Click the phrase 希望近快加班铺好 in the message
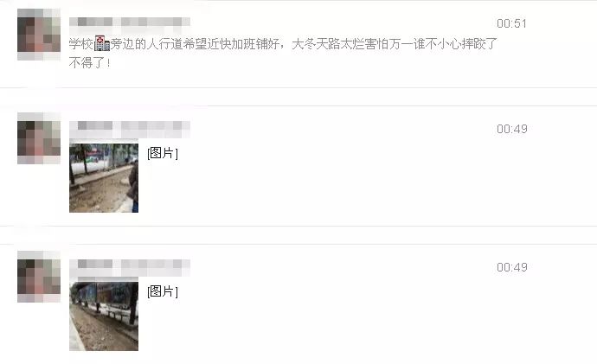 (231, 44)
